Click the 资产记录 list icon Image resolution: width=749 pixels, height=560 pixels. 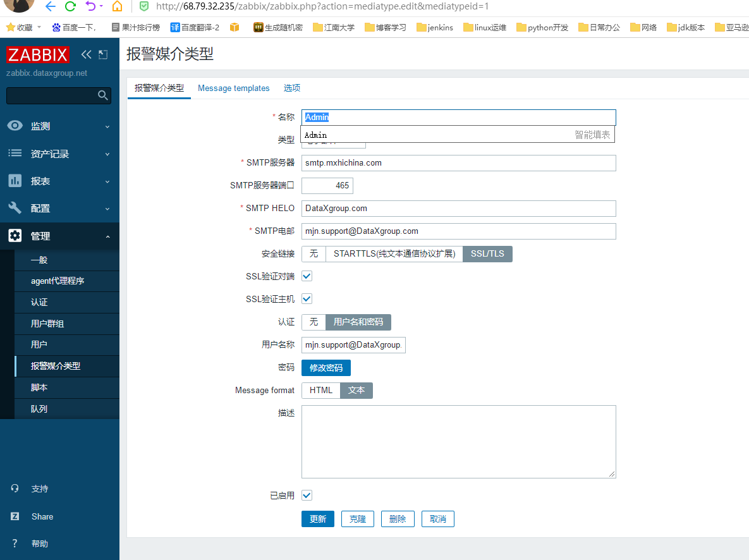tap(15, 153)
